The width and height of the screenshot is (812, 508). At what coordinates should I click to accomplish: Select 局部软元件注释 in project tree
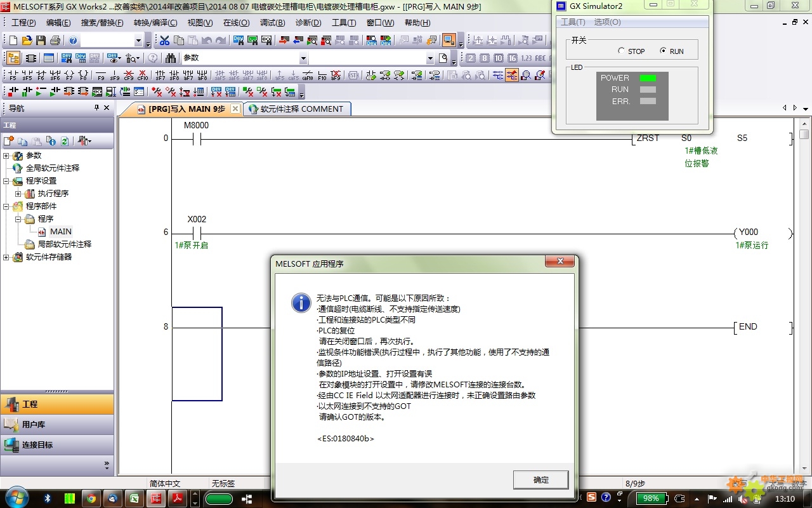click(65, 244)
